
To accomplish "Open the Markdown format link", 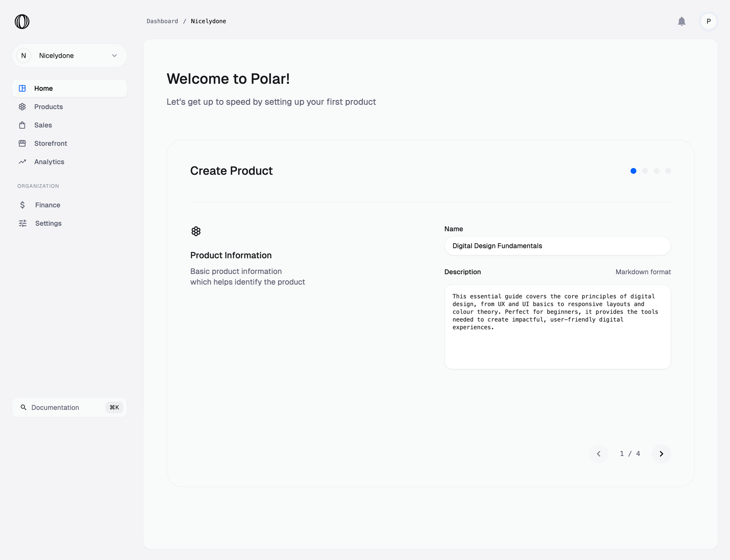I will (x=643, y=272).
